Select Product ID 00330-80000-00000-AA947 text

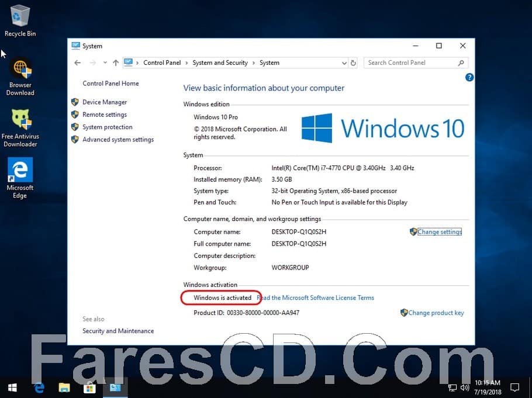263,313
